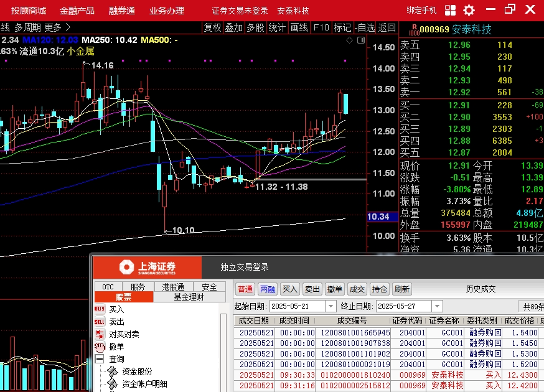Click the 卖一 price 12.92
This screenshot has width=544, height=392.
click(459, 92)
